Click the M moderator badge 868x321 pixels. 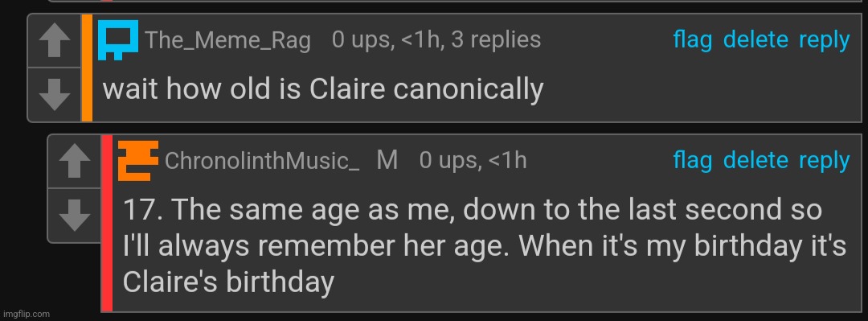[x=387, y=160]
